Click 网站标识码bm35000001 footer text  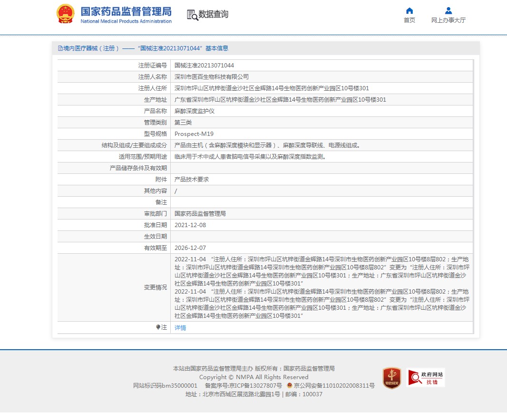coord(165,385)
